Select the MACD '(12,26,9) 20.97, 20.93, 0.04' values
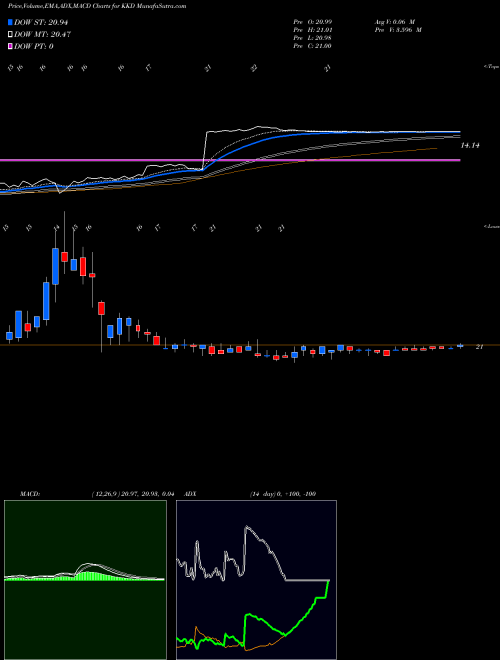 coord(133,494)
